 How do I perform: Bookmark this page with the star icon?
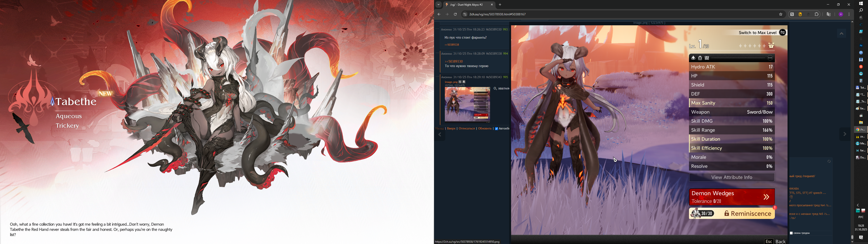781,14
